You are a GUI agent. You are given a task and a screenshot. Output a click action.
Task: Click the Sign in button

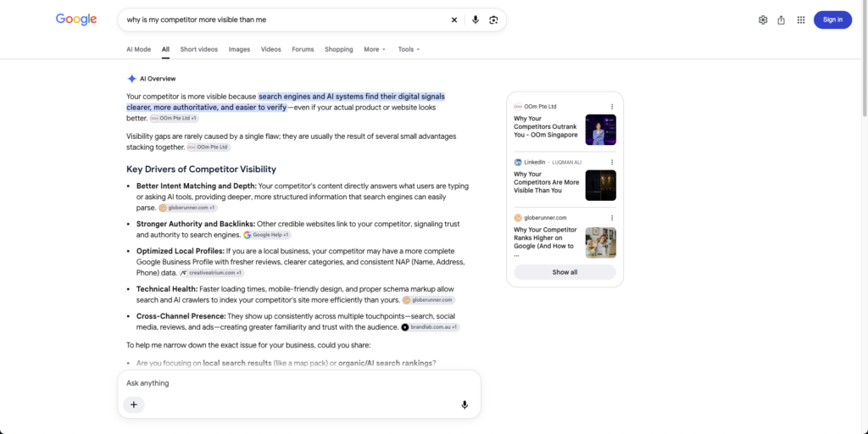click(x=832, y=20)
